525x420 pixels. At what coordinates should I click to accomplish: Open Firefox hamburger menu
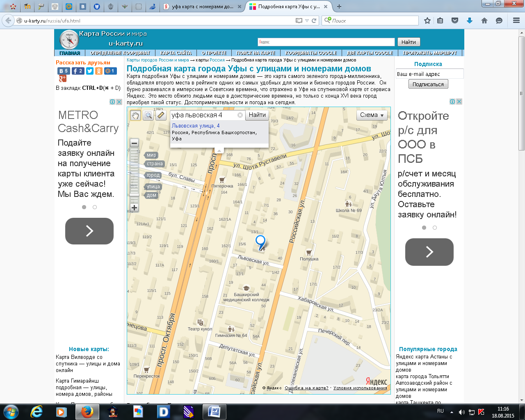coord(516,21)
